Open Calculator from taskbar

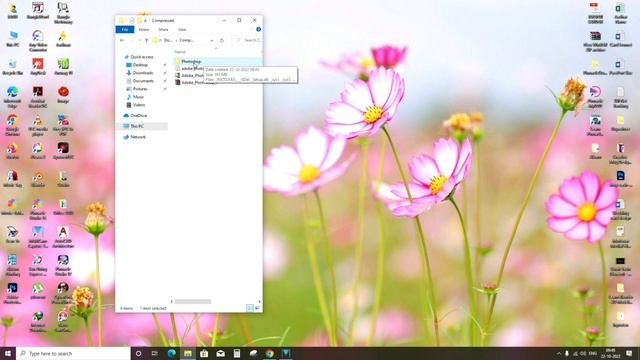pyautogui.click(x=237, y=353)
